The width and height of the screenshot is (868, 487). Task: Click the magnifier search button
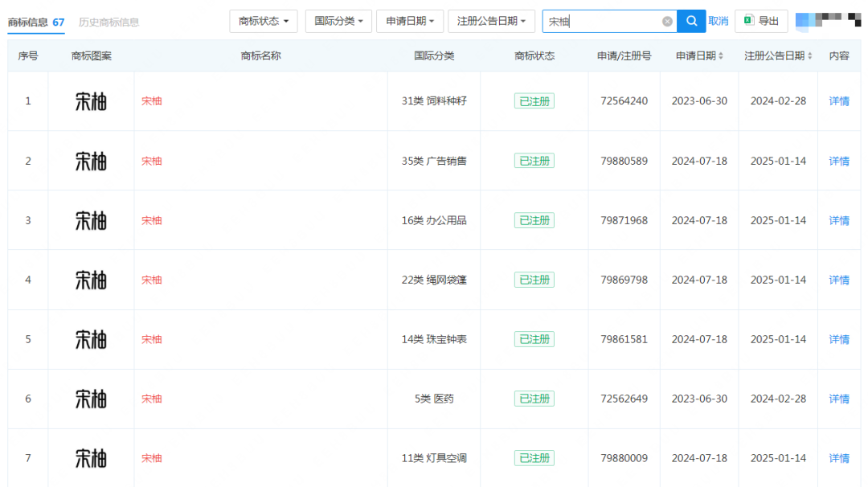point(691,22)
